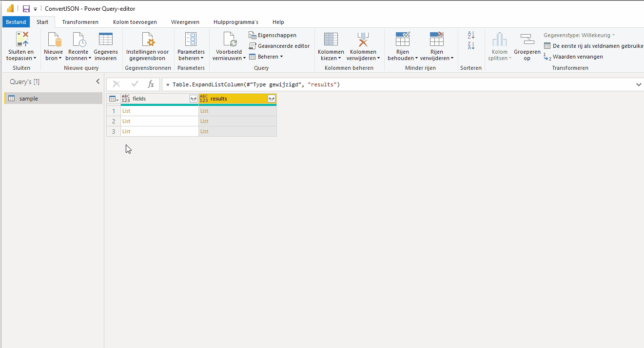644x348 pixels.
Task: Select row number 1
Action: tap(114, 111)
